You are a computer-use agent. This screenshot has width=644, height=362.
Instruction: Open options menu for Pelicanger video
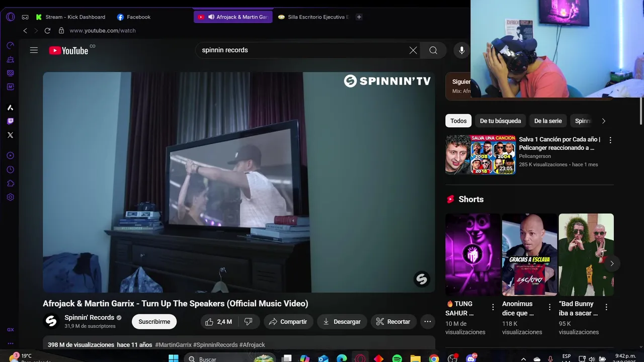610,140
